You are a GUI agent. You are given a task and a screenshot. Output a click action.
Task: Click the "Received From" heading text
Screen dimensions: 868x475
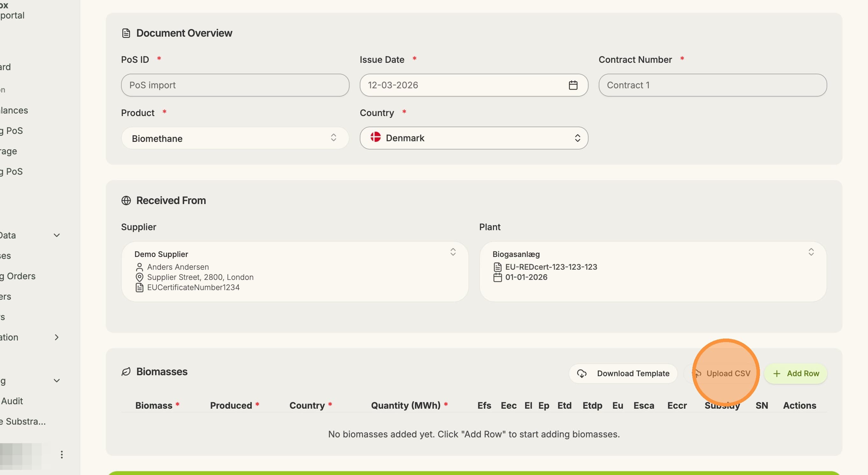pyautogui.click(x=171, y=201)
